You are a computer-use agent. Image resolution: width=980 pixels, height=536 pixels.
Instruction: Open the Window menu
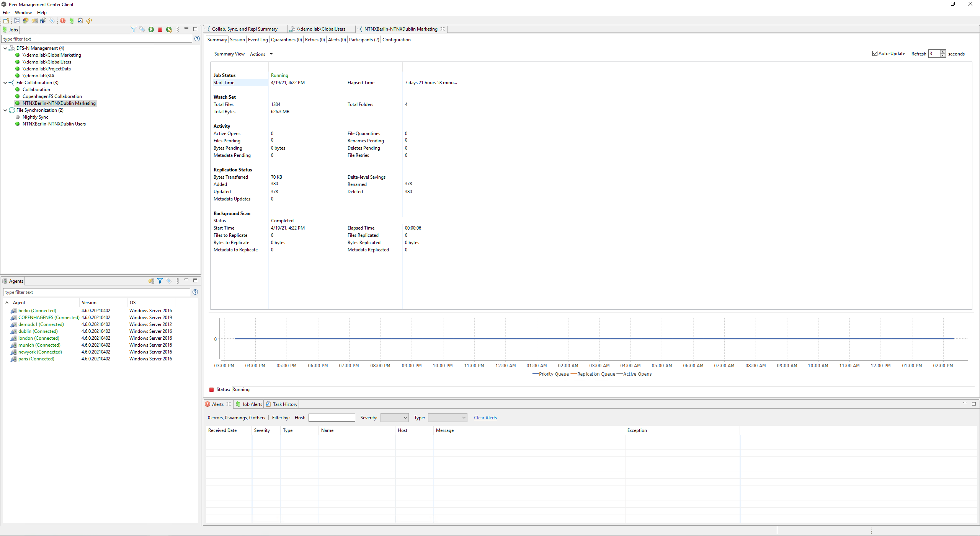point(23,13)
